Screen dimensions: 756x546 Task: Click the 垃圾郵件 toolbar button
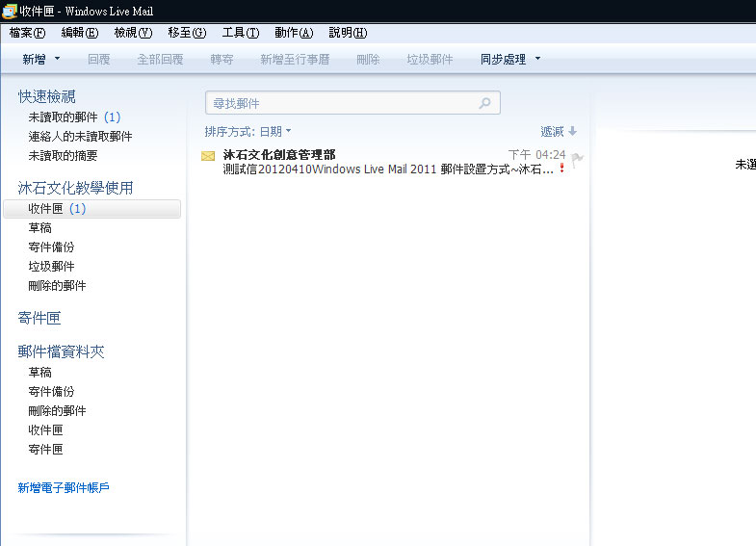coord(430,60)
